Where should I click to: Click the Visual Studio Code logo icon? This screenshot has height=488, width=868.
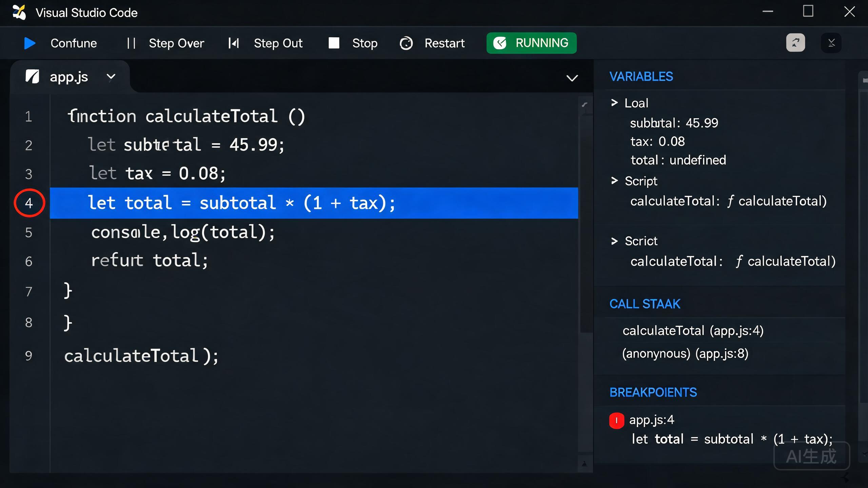tap(19, 13)
